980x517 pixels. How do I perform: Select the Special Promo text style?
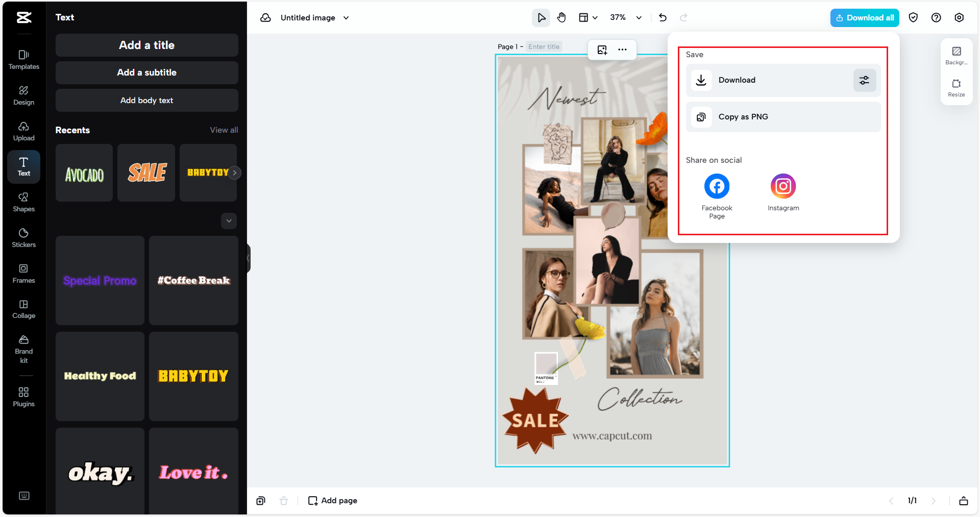[100, 281]
